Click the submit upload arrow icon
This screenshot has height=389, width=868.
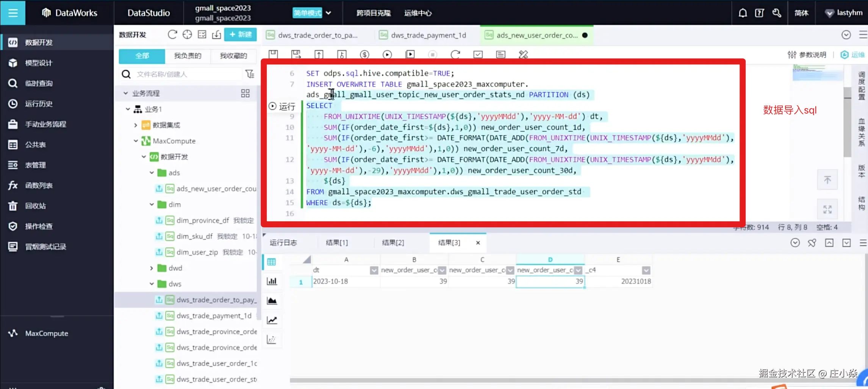pos(319,54)
